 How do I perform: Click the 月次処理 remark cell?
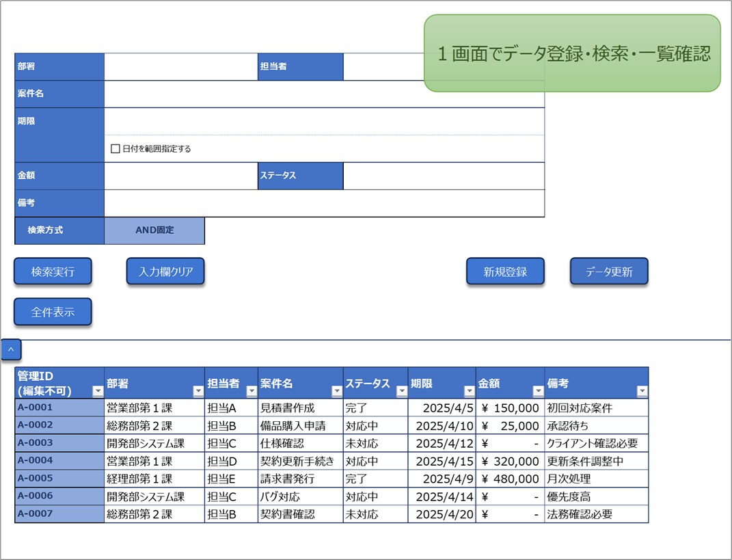pos(597,479)
